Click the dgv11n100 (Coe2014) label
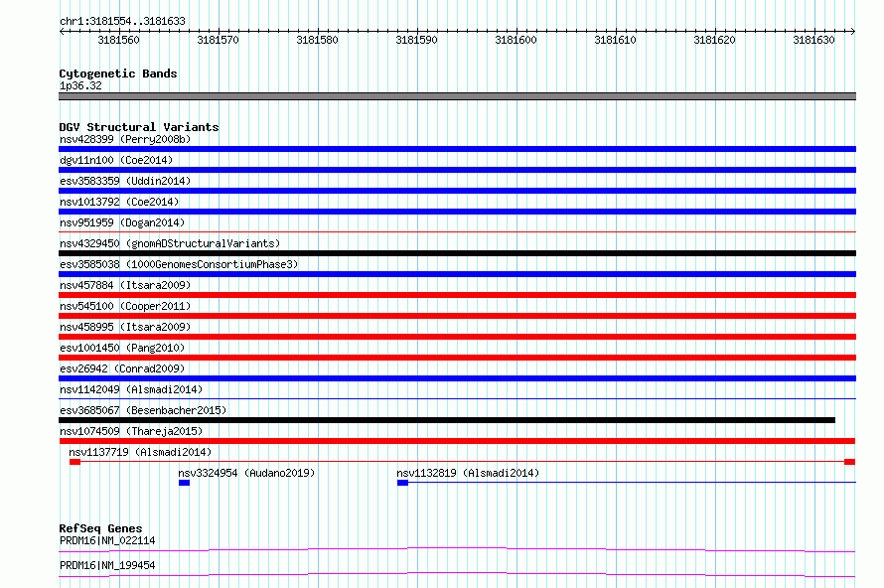Screen dimensions: 884x588 pyautogui.click(x=116, y=160)
